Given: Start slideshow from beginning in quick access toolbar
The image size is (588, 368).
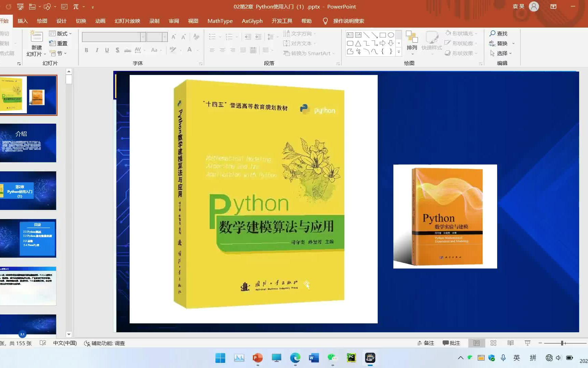Looking at the screenshot, I should click(20, 6).
